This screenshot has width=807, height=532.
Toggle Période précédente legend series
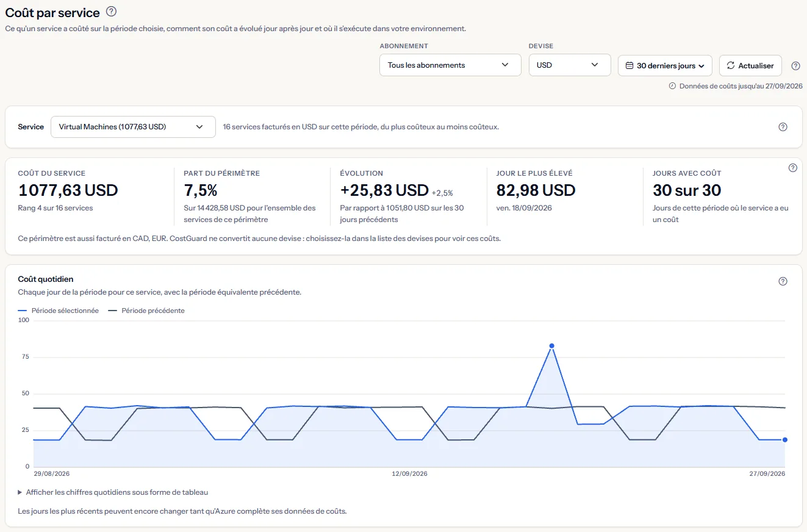(x=146, y=311)
